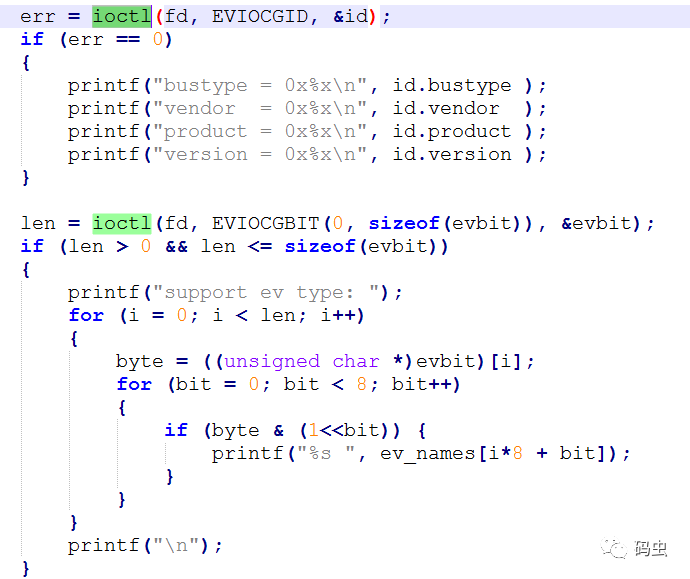Viewport: 690px width, 579px height.
Task: Click the "support ev type: " string
Action: pos(266,293)
